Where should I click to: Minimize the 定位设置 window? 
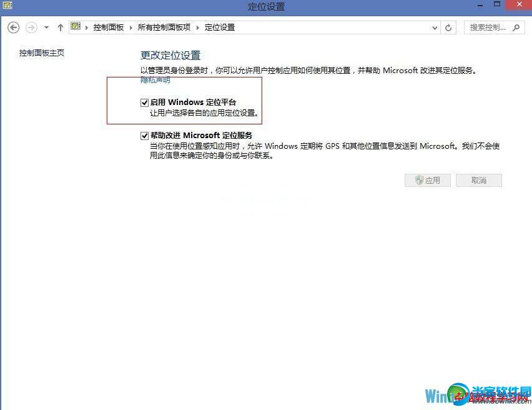click(x=480, y=5)
